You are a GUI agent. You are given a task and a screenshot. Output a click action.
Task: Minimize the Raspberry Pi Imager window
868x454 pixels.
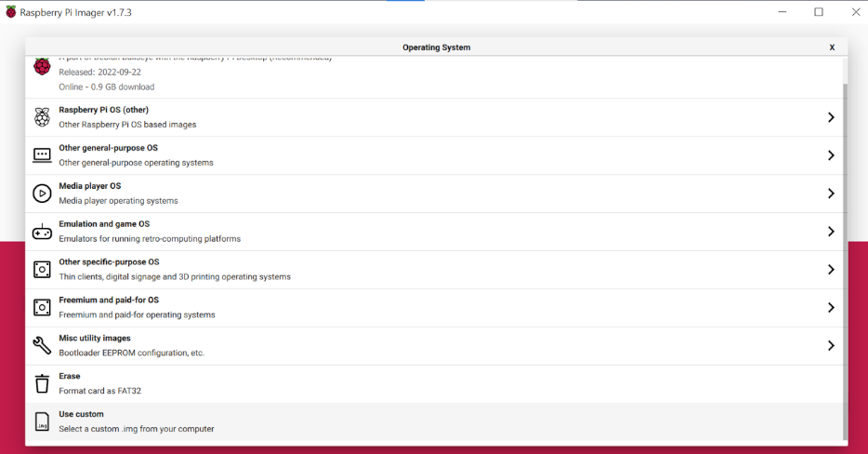[783, 12]
